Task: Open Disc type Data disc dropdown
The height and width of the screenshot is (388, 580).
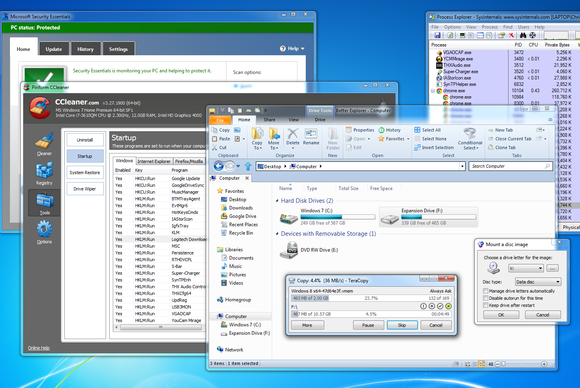Action: tap(538, 282)
